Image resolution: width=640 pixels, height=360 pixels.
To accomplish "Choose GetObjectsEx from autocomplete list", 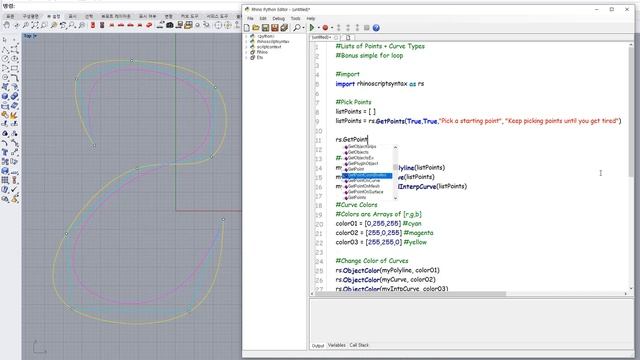I will tap(360, 158).
